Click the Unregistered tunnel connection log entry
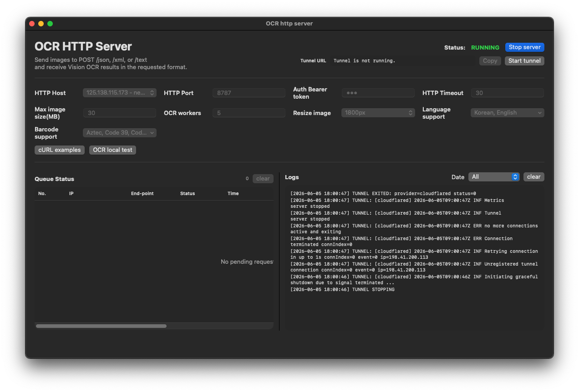Screen dimensions: 579x392 (414, 267)
